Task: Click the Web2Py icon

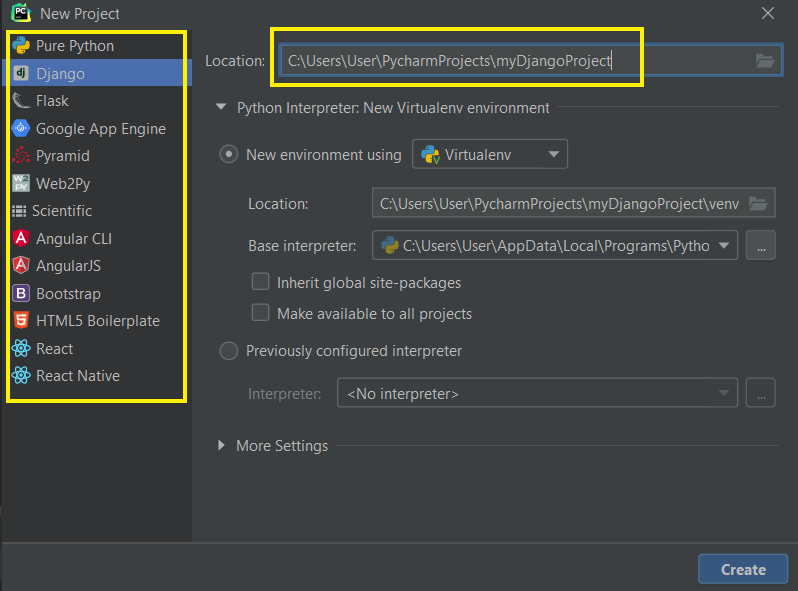Action: click(21, 183)
